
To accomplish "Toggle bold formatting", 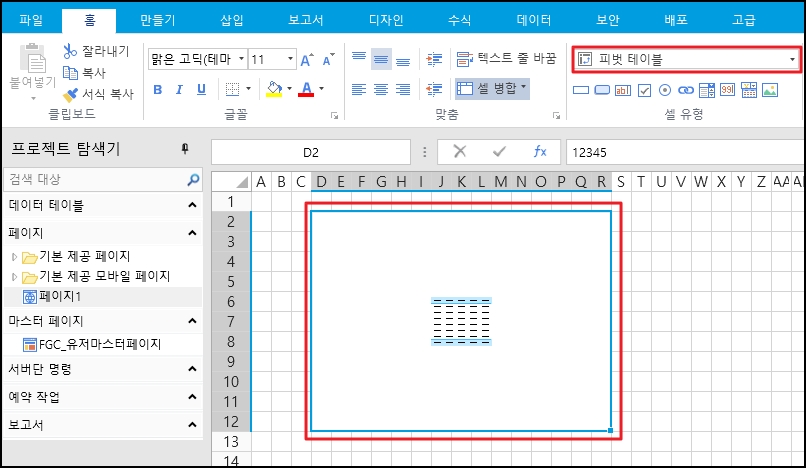I will (158, 90).
